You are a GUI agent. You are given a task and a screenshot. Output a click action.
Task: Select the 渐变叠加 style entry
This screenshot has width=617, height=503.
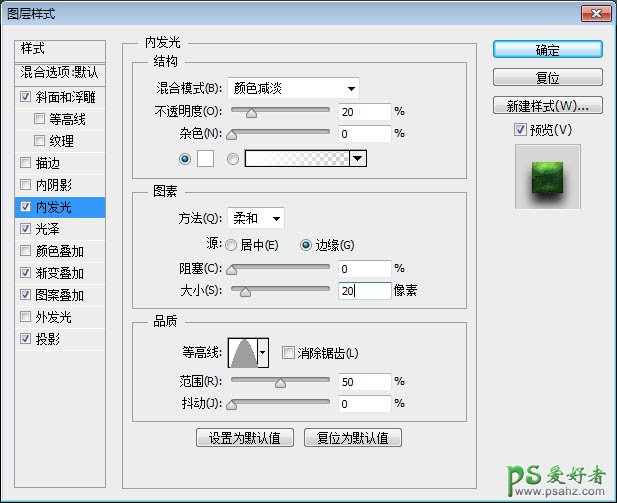pyautogui.click(x=60, y=273)
